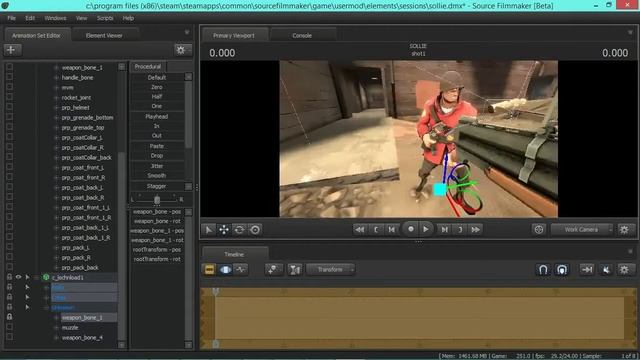Go to the clip in-point bracket
The height and width of the screenshot is (360, 640).
click(x=376, y=230)
